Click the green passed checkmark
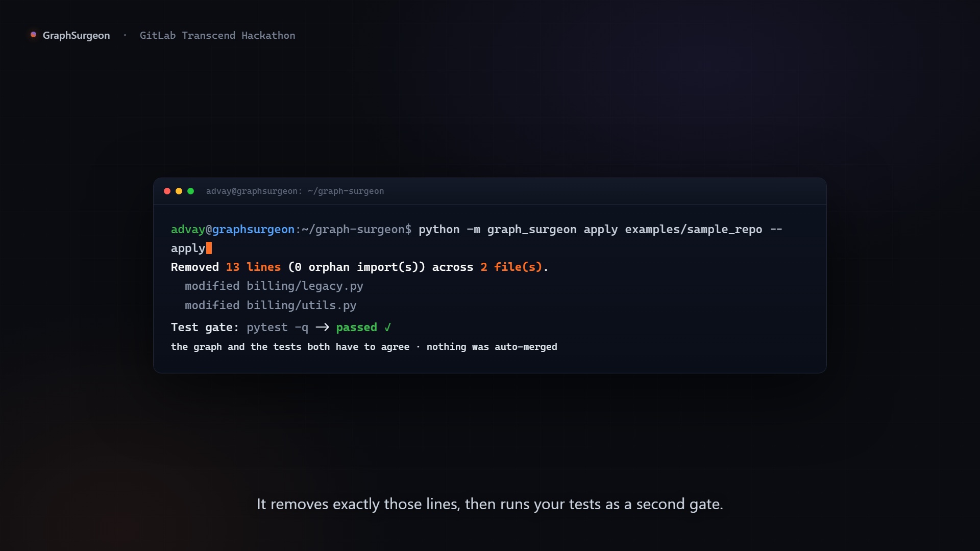 tap(387, 327)
